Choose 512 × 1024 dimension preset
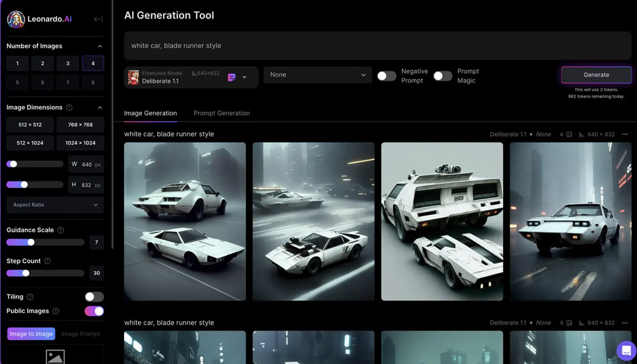The image size is (637, 364). (x=30, y=143)
